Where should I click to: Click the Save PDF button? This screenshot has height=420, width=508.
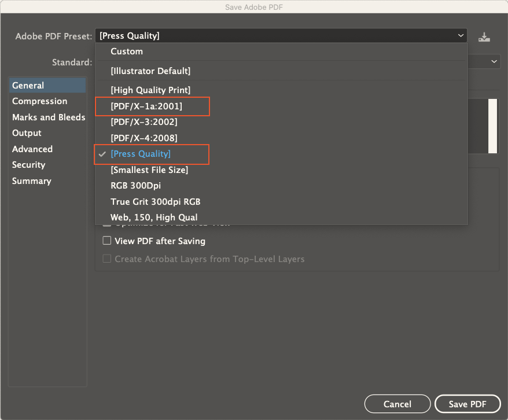(x=467, y=404)
